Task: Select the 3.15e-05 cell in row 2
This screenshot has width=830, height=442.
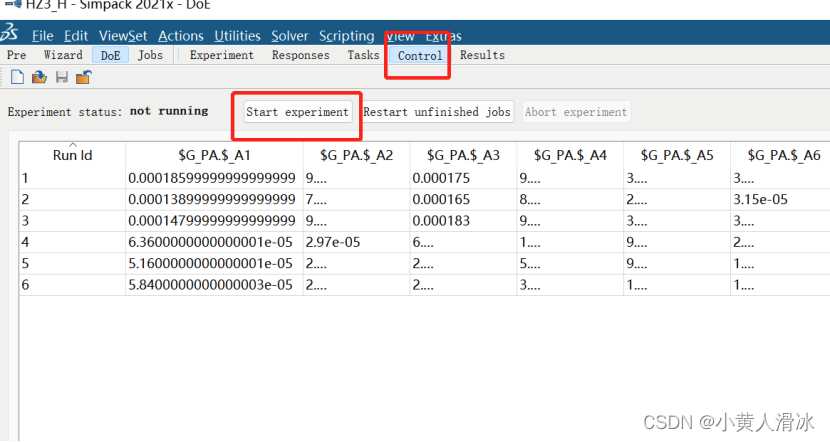Action: pyautogui.click(x=781, y=200)
